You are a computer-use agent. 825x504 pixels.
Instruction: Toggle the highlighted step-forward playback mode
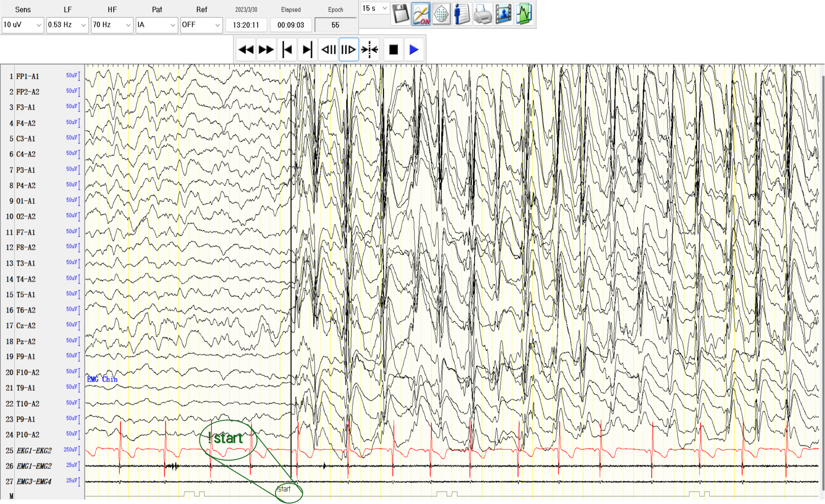[x=349, y=49]
